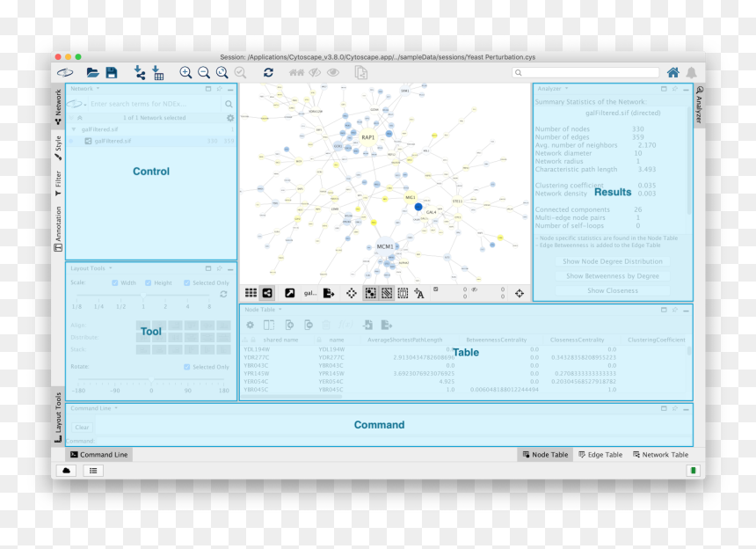This screenshot has width=756, height=549.
Task: Toggle node label selection icon
Action: (x=419, y=293)
